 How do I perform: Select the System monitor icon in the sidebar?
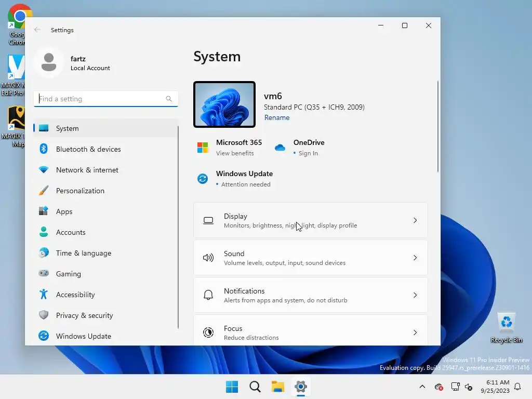click(x=44, y=128)
